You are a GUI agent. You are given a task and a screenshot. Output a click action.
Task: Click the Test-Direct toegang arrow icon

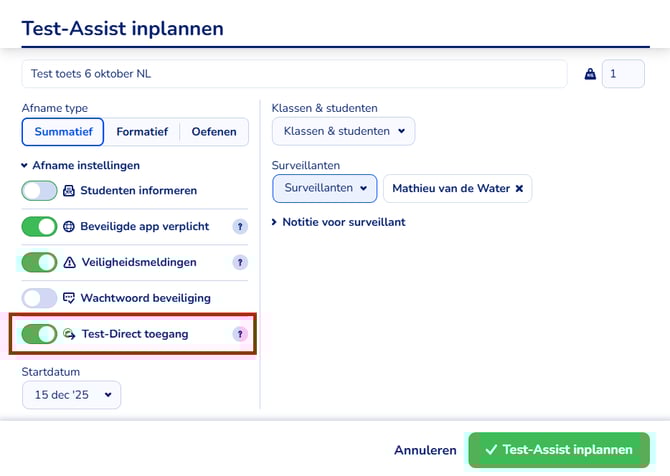[69, 334]
